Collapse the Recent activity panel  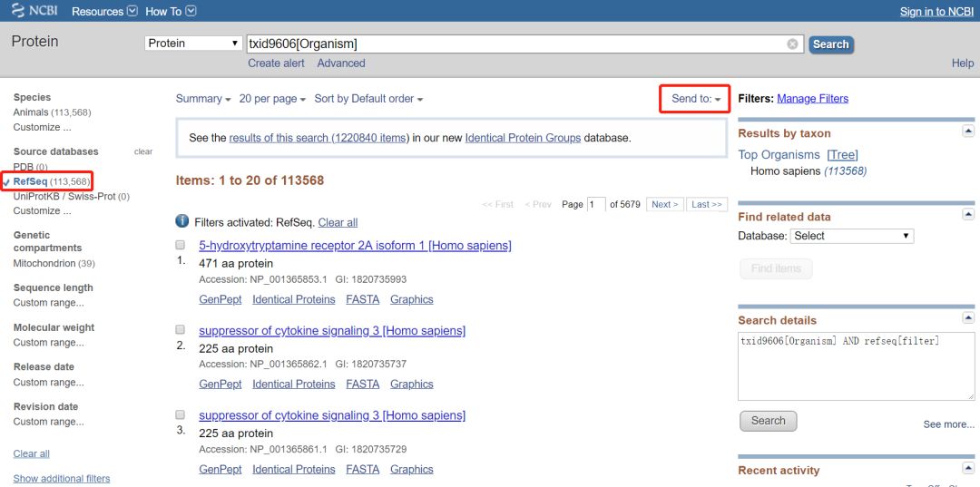[x=968, y=468]
